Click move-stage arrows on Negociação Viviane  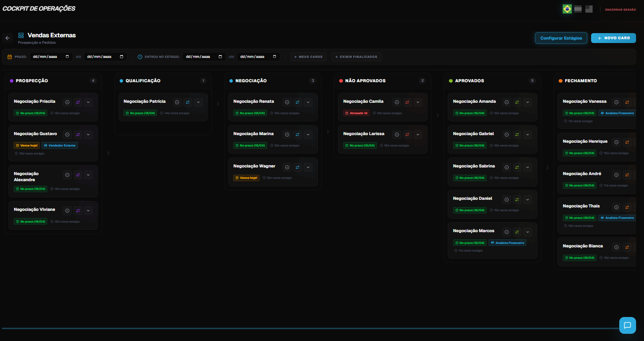coord(78,211)
